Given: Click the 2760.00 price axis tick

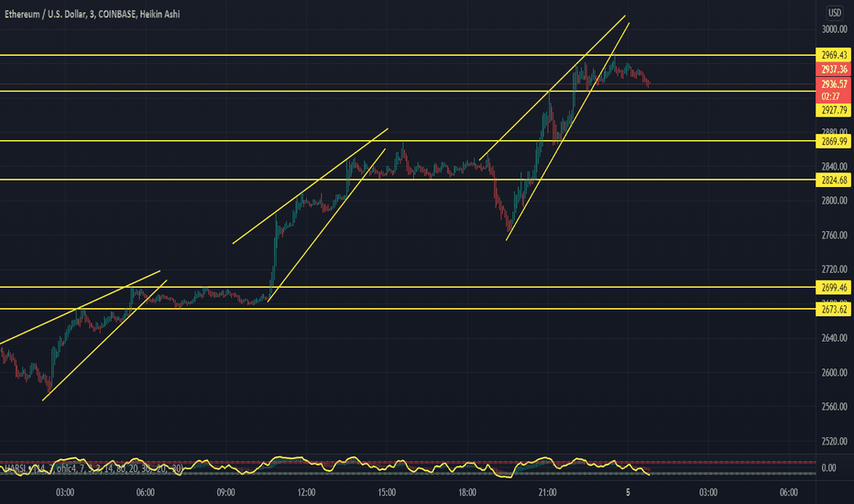Looking at the screenshot, I should 834,236.
